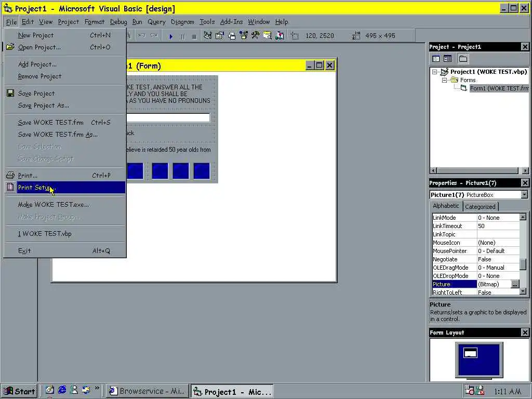Click the ellipsis button for Picture property
Image resolution: width=532 pixels, height=399 pixels.
515,284
